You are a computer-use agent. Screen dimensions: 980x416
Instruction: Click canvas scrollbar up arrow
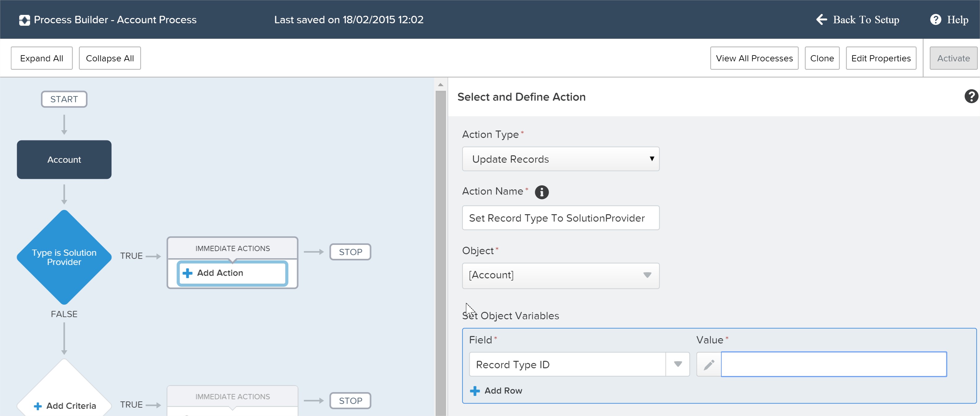point(441,85)
